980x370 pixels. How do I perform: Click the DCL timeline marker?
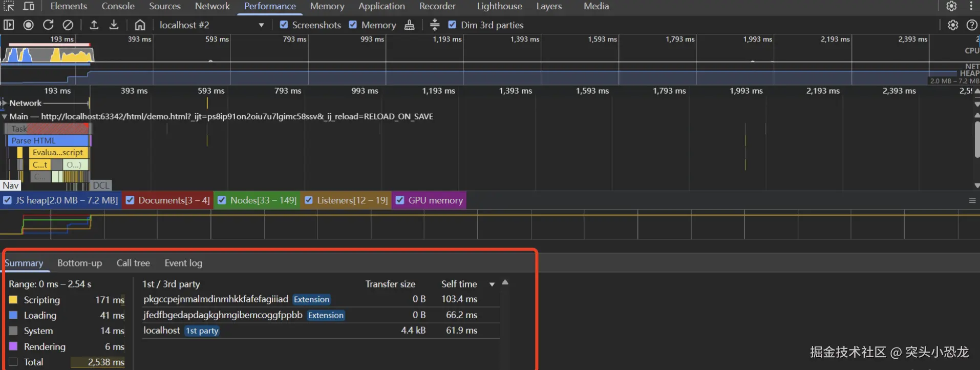(x=101, y=186)
